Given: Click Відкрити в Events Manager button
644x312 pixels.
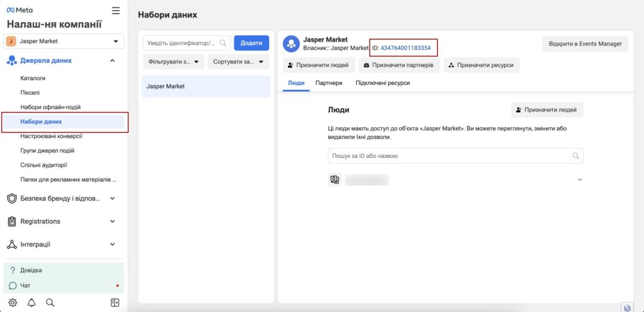Looking at the screenshot, I should coord(586,44).
